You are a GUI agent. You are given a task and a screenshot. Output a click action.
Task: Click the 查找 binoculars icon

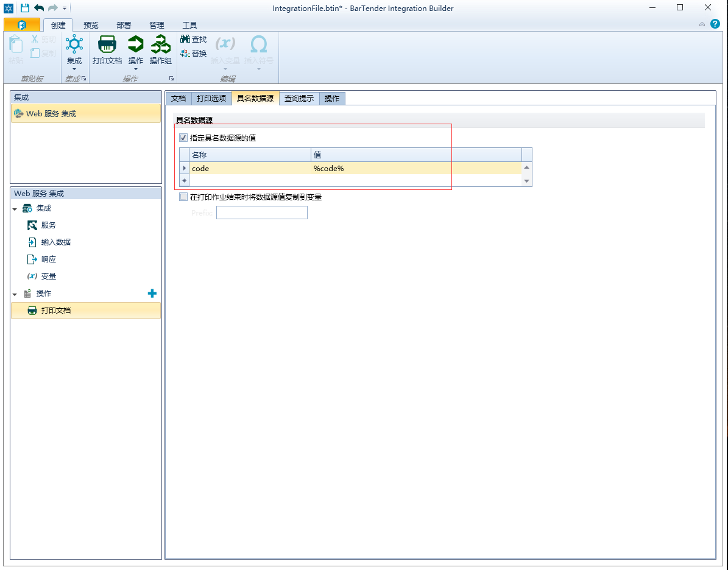pyautogui.click(x=185, y=39)
